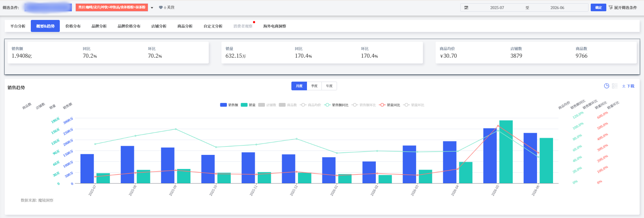Click the 展开筛选条件 filter icon
This screenshot has height=218, width=644.
click(x=611, y=8)
